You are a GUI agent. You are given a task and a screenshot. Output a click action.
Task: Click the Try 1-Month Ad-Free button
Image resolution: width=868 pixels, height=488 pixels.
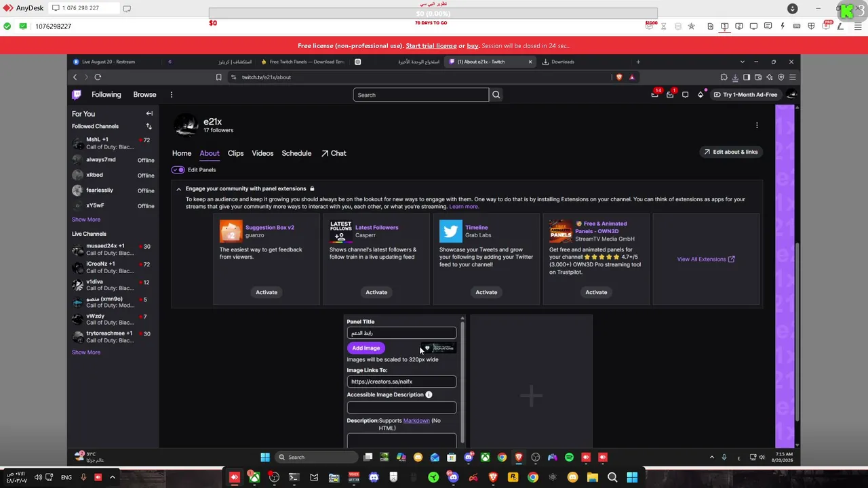click(x=745, y=95)
